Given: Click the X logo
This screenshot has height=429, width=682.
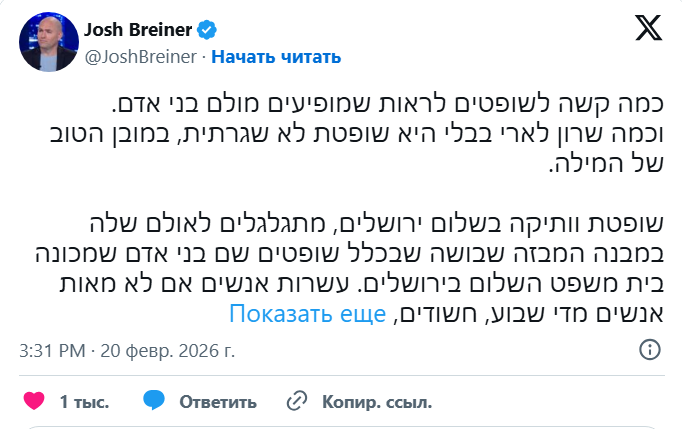Looking at the screenshot, I should [648, 30].
